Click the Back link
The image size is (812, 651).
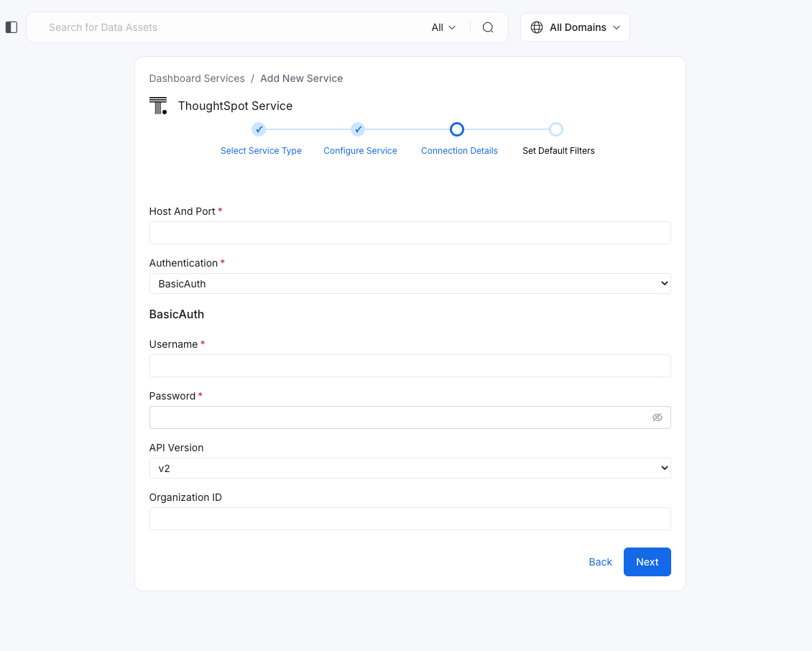[600, 562]
